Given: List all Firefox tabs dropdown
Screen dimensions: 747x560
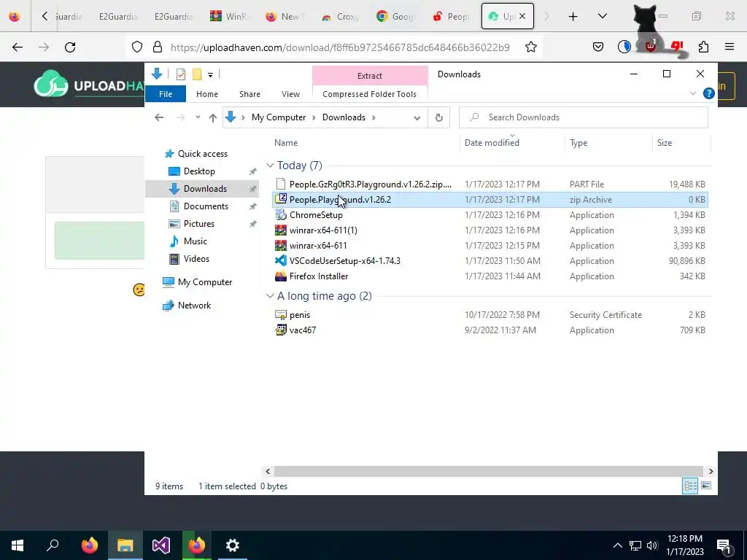Looking at the screenshot, I should 602,16.
